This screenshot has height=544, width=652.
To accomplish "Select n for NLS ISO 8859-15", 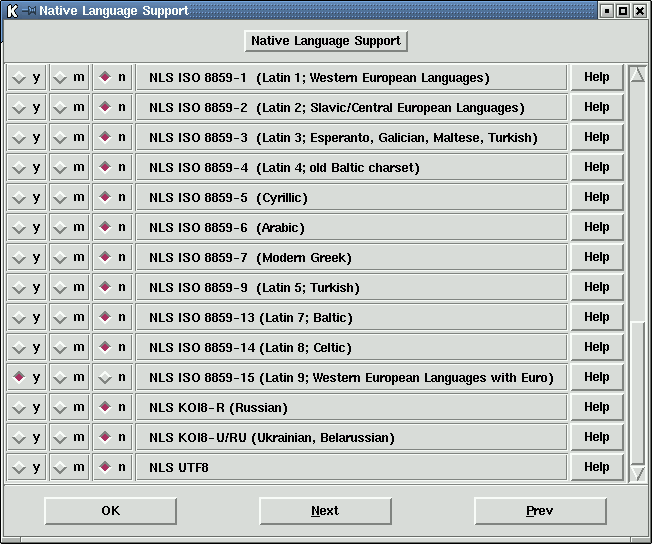I will click(112, 377).
